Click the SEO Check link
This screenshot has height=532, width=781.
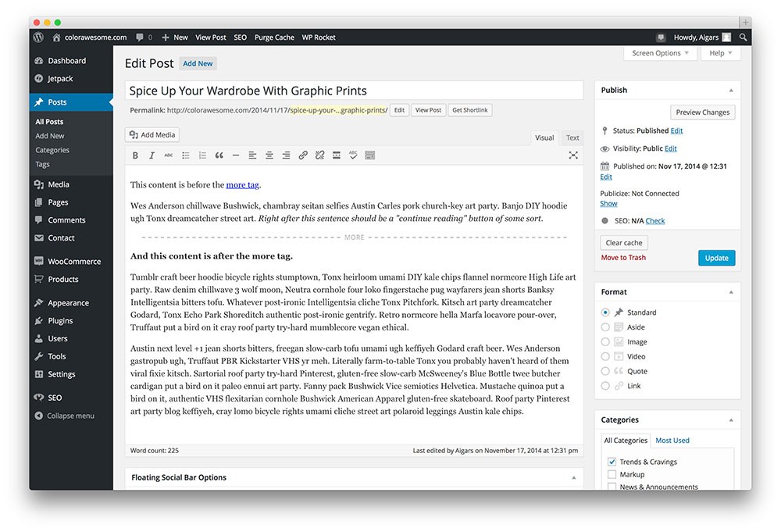(655, 221)
